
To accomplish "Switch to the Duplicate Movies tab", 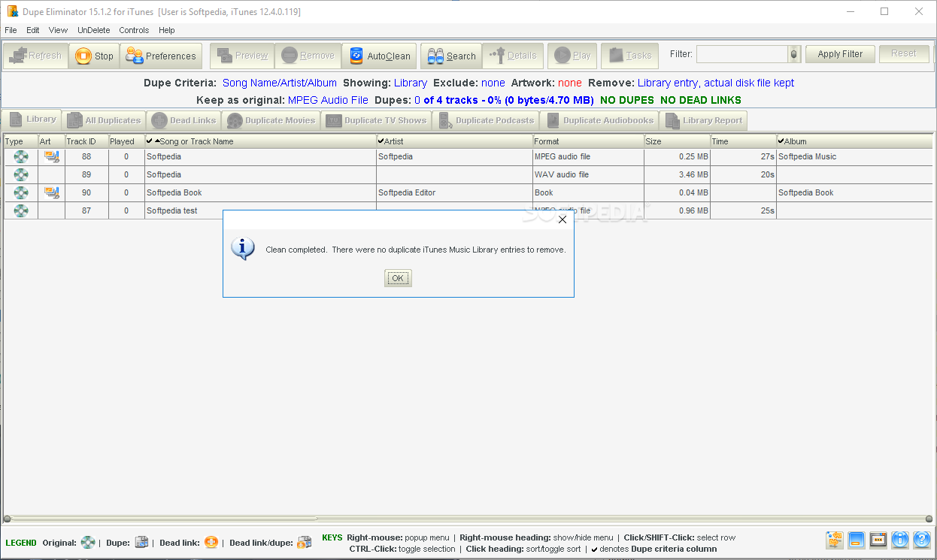I will point(271,120).
